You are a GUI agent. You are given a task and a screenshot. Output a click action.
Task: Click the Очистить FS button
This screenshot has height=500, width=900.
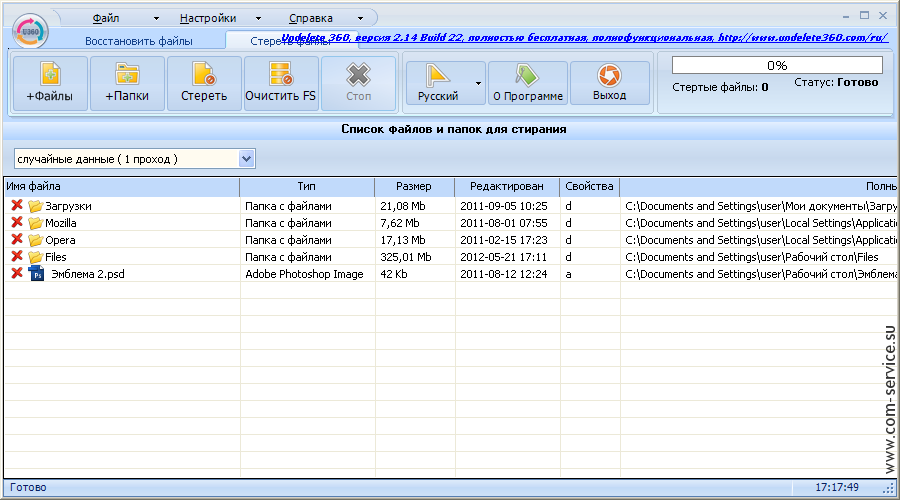[281, 83]
